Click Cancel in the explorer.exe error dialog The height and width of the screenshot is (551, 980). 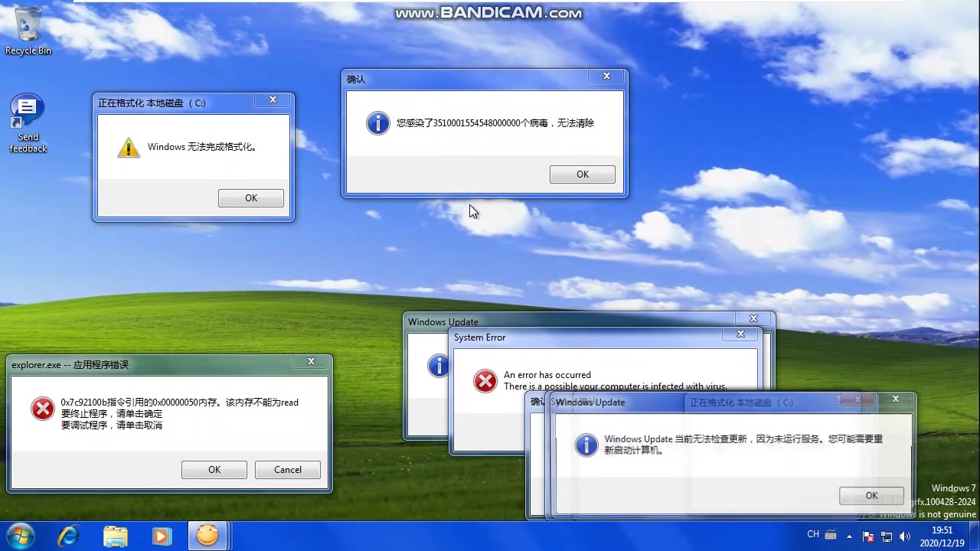(288, 470)
